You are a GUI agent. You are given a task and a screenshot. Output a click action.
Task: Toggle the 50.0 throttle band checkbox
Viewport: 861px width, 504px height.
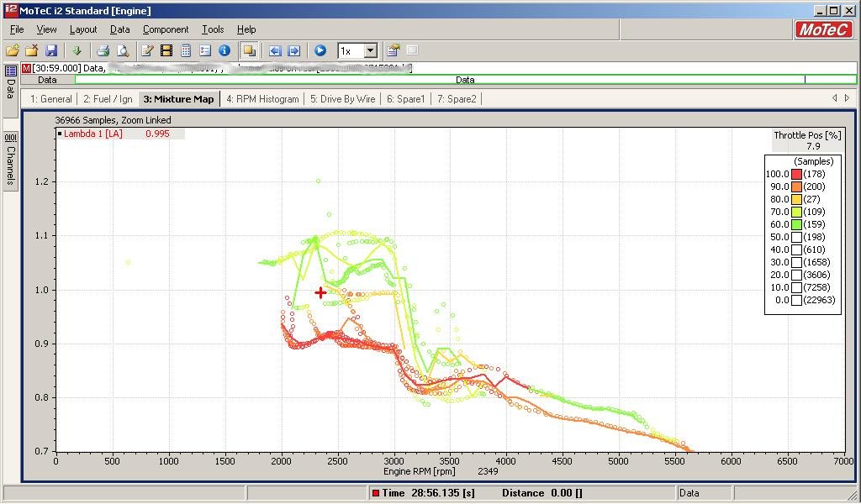796,237
